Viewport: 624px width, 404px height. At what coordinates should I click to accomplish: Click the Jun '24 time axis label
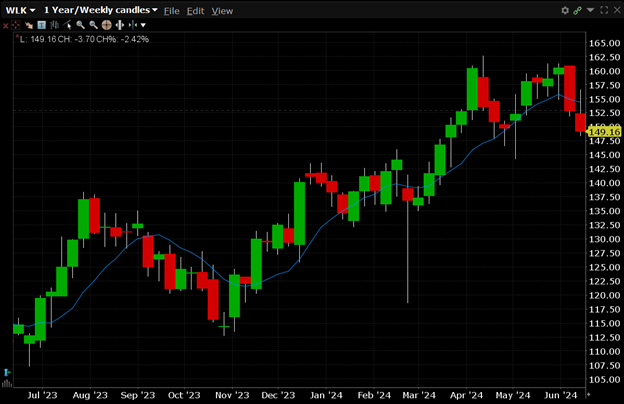560,395
